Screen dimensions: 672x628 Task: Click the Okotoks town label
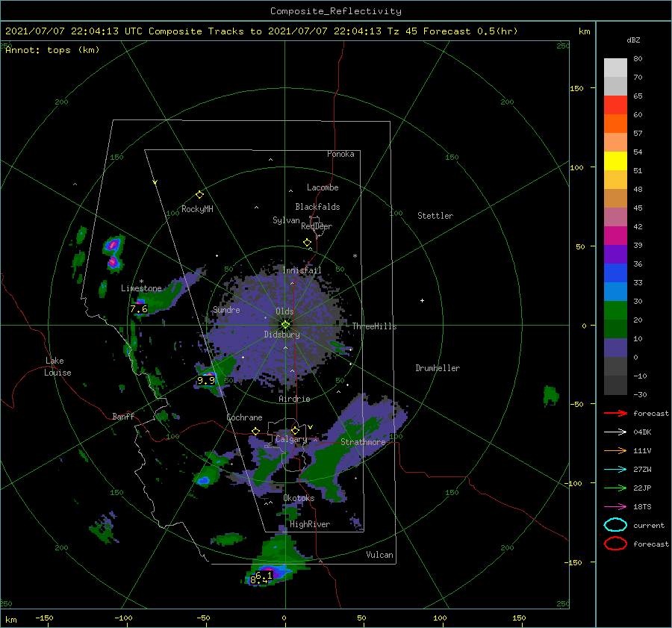(299, 498)
